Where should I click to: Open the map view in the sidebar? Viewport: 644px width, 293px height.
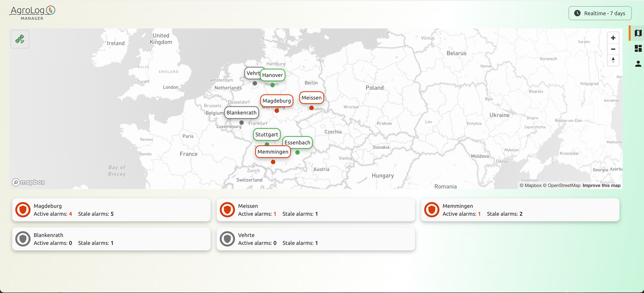(x=638, y=33)
